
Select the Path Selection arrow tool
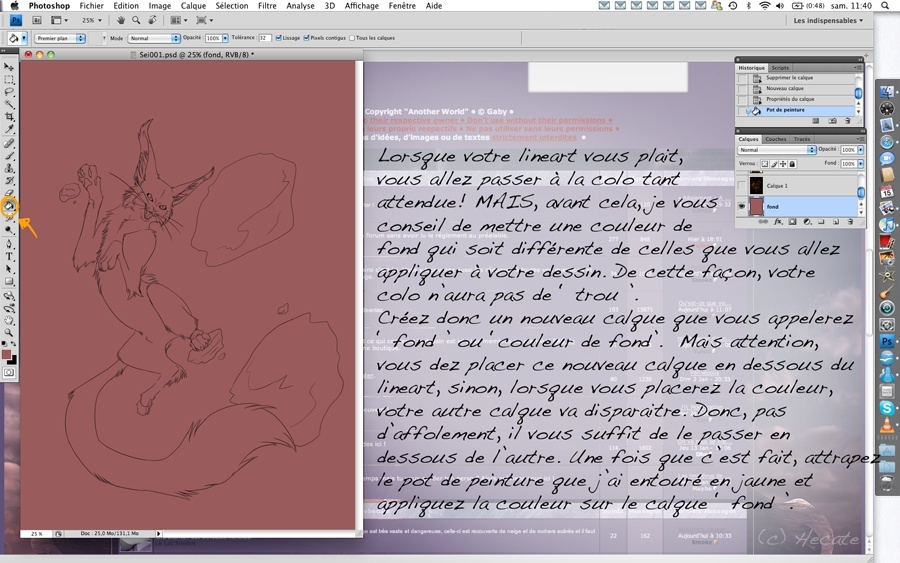pyautogui.click(x=9, y=269)
